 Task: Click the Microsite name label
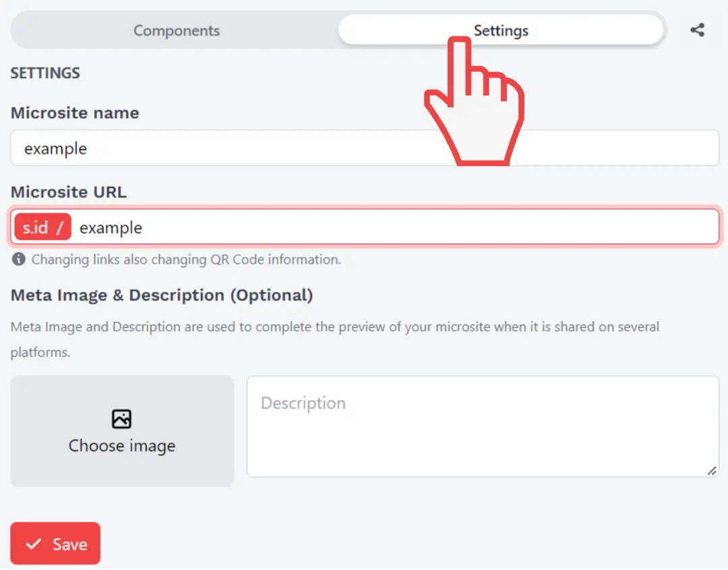75,113
